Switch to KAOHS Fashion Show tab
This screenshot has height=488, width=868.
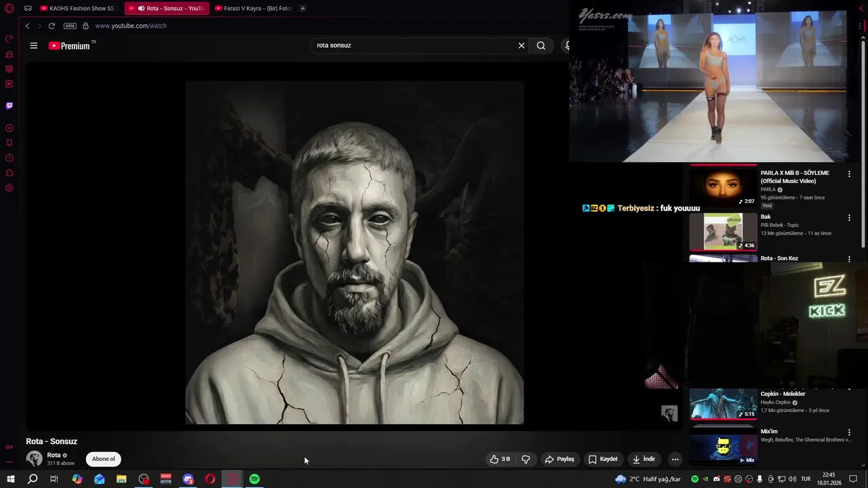point(78,8)
